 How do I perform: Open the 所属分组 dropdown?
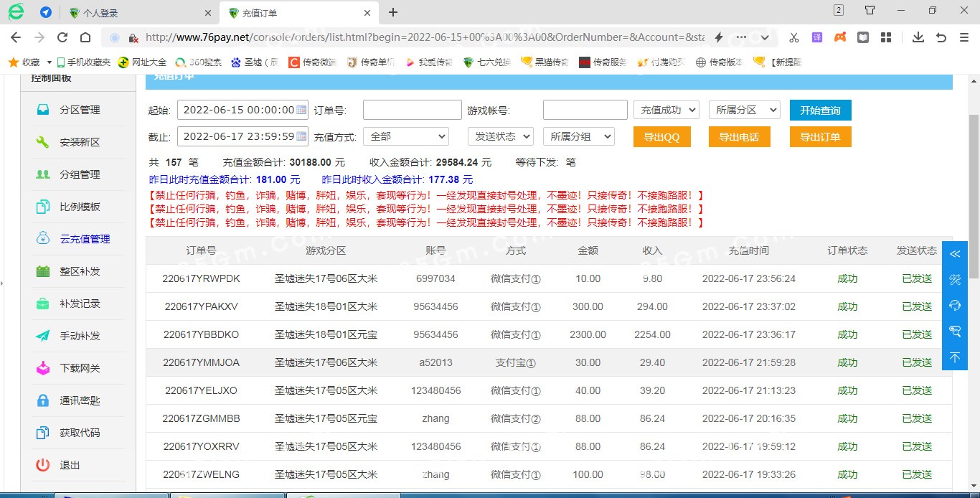coord(578,136)
